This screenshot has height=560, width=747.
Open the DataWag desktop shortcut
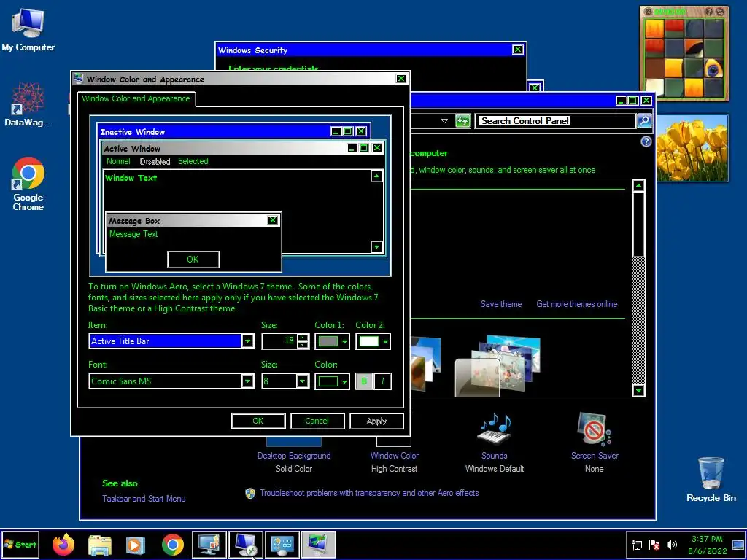point(28,104)
